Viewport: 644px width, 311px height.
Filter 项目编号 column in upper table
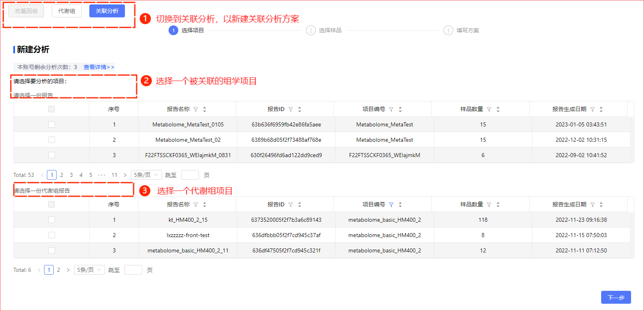391,109
